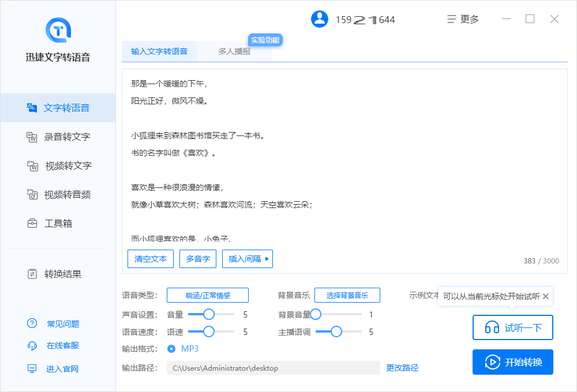Screen dimensions: 577x392
Task: Select the 输入文字转语音 tab
Action: tap(159, 51)
